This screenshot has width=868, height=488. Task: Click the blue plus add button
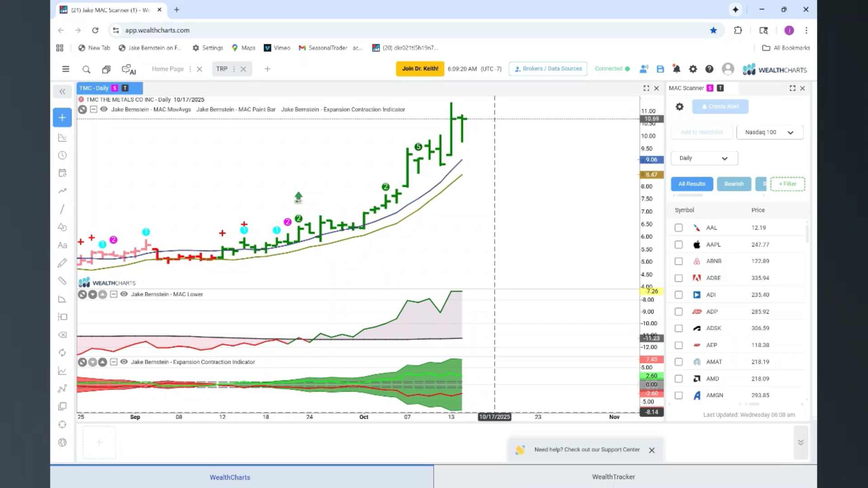click(62, 117)
